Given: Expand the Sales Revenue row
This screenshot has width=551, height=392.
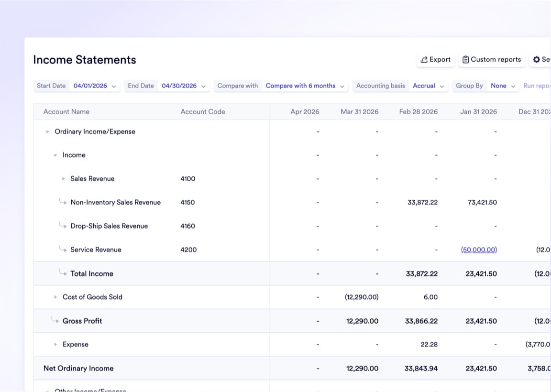Looking at the screenshot, I should point(63,179).
